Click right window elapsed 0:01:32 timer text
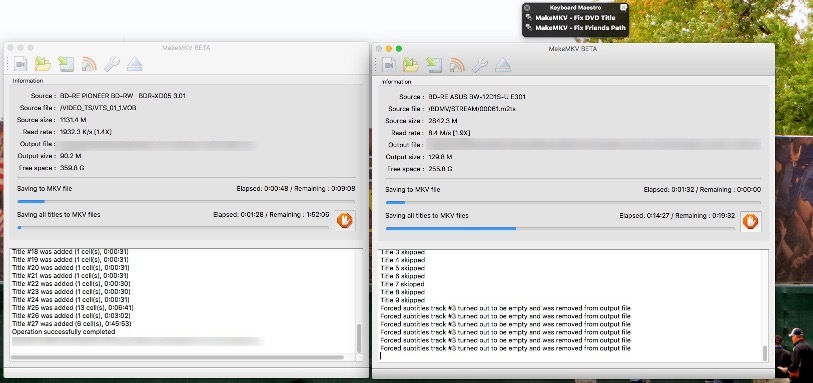This screenshot has height=383, width=813. pos(669,190)
